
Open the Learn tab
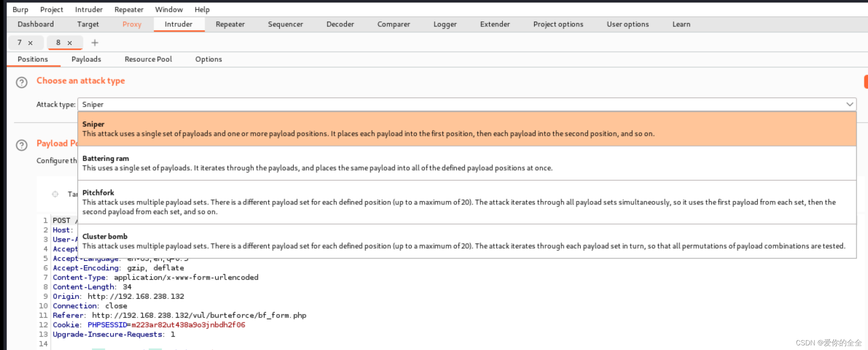(x=681, y=24)
